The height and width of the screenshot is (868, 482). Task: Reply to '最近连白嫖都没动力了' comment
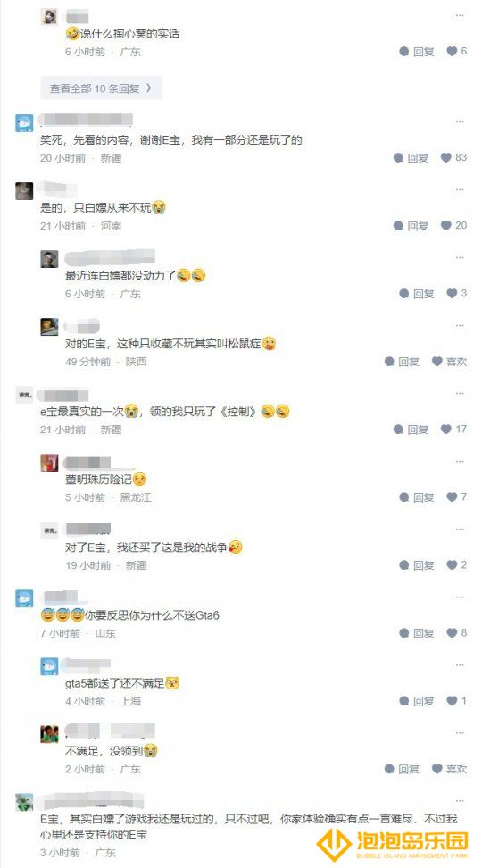click(x=417, y=294)
